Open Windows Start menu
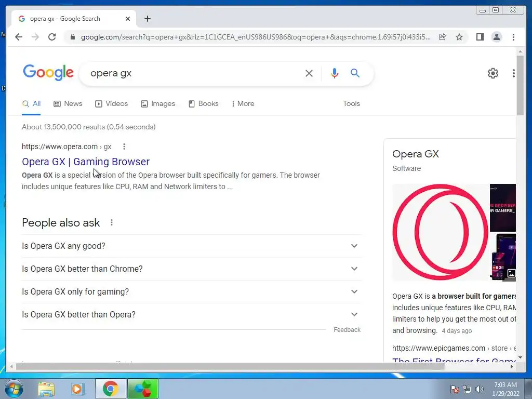The image size is (532, 399). pos(14,389)
